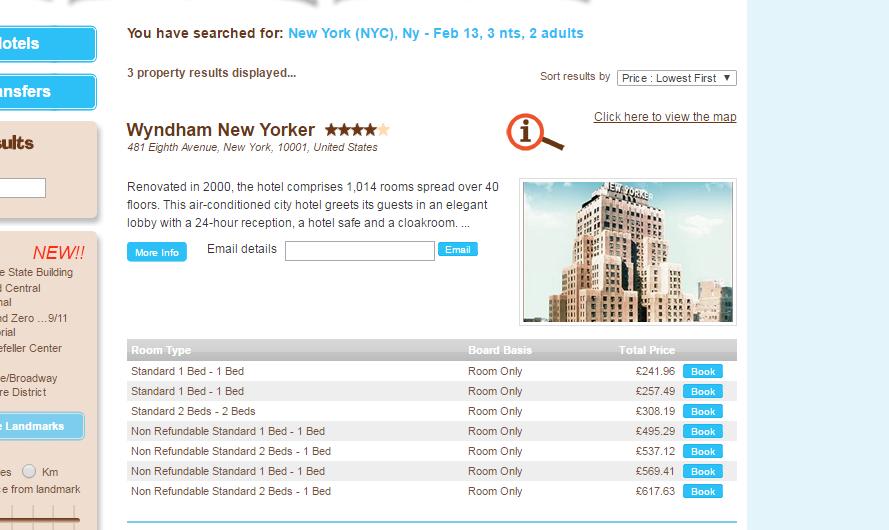Click the star rating beside Wyndham New Yorker
889x530 pixels.
[357, 130]
